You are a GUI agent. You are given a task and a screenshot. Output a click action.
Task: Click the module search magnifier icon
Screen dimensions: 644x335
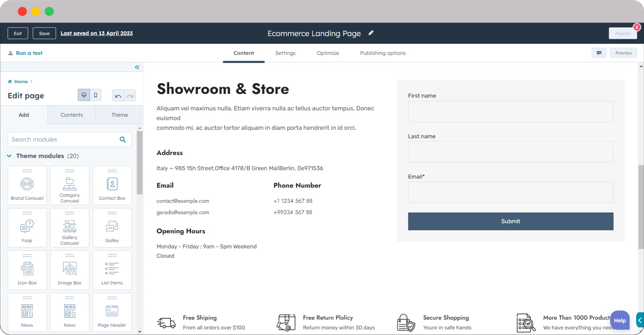point(122,139)
